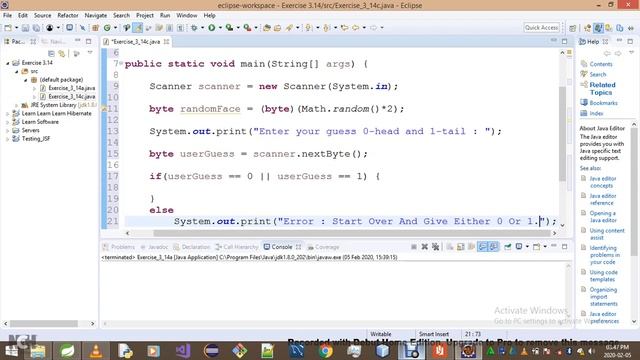Open 'Using content assist' help link
Screen dimensions: 640x360
coord(607,234)
